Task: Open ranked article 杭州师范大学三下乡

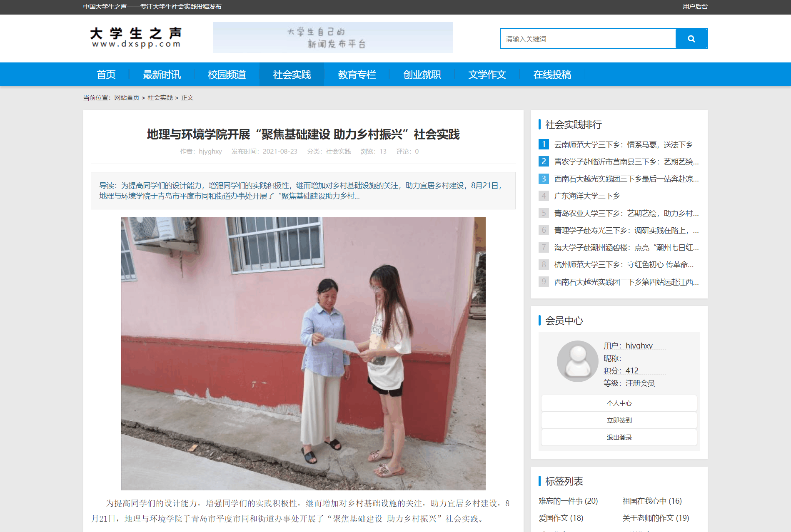Action: point(624,264)
